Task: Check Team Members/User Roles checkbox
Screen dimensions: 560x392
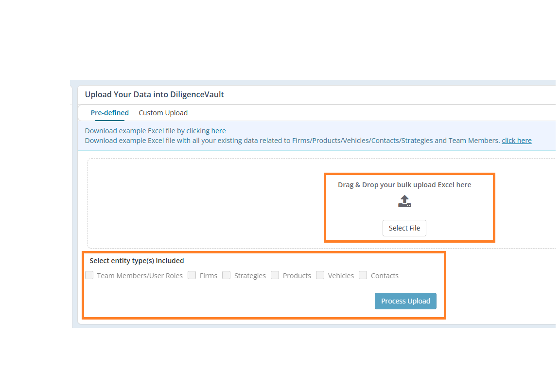Action: 89,275
